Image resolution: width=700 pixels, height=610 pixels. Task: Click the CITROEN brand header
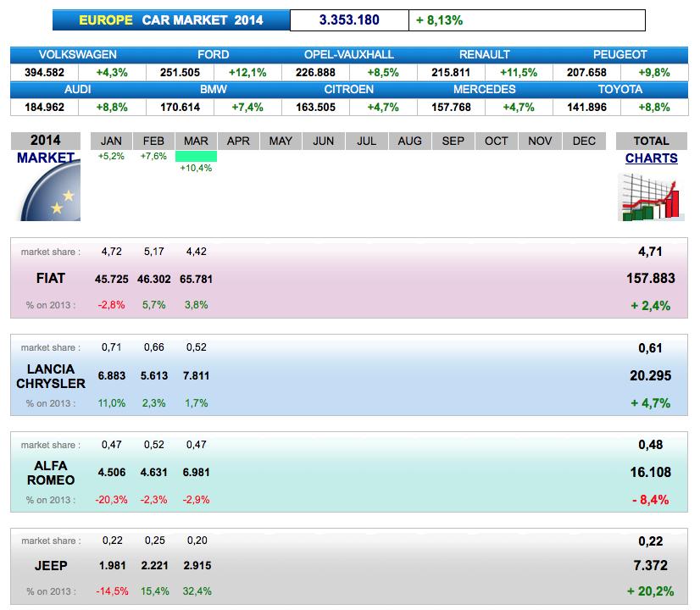point(349,89)
